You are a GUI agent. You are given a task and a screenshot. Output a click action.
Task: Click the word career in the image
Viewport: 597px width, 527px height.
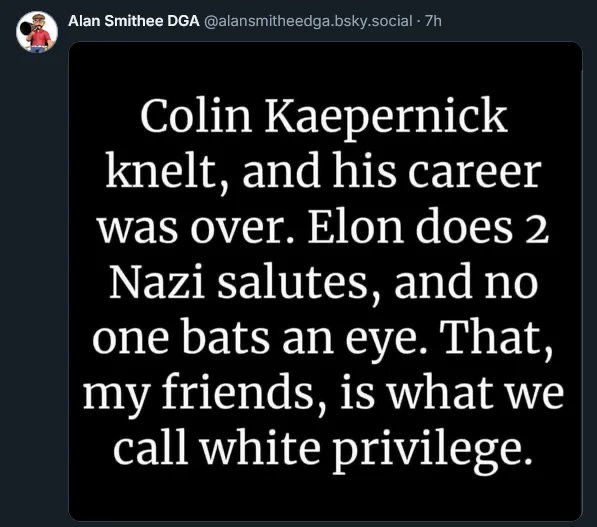(475, 170)
